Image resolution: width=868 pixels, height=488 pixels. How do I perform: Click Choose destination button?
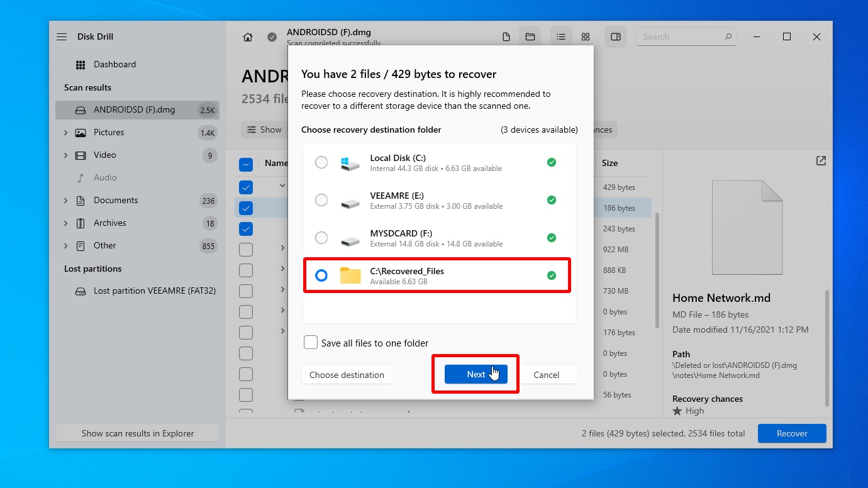(x=347, y=375)
